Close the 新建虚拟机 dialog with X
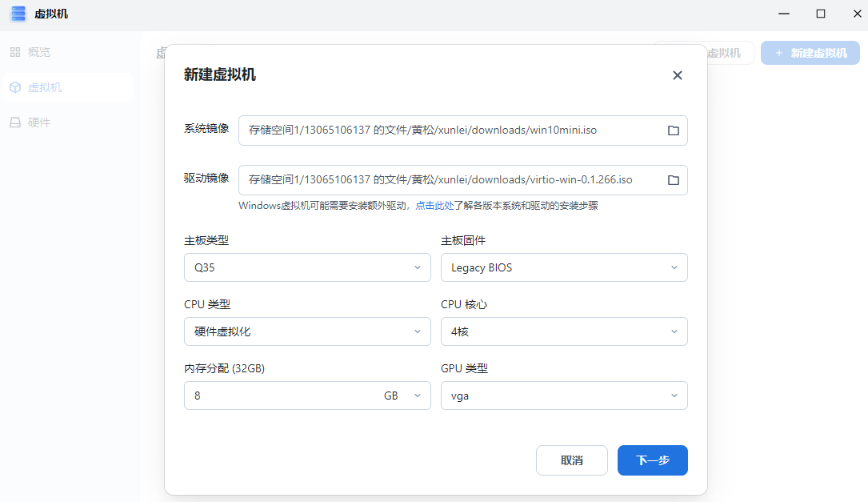Image resolution: width=868 pixels, height=502 pixels. coord(677,75)
